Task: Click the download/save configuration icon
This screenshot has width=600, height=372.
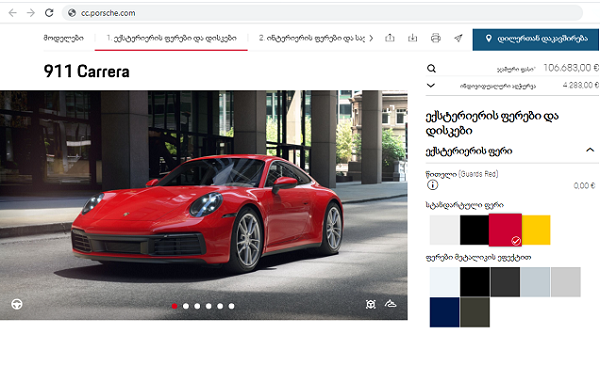Action: point(412,38)
